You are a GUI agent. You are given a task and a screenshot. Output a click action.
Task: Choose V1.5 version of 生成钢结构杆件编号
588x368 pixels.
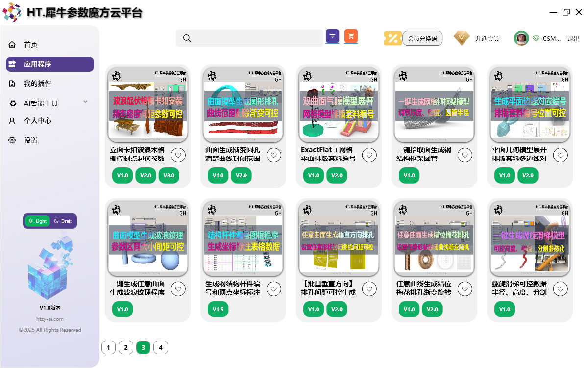point(218,309)
